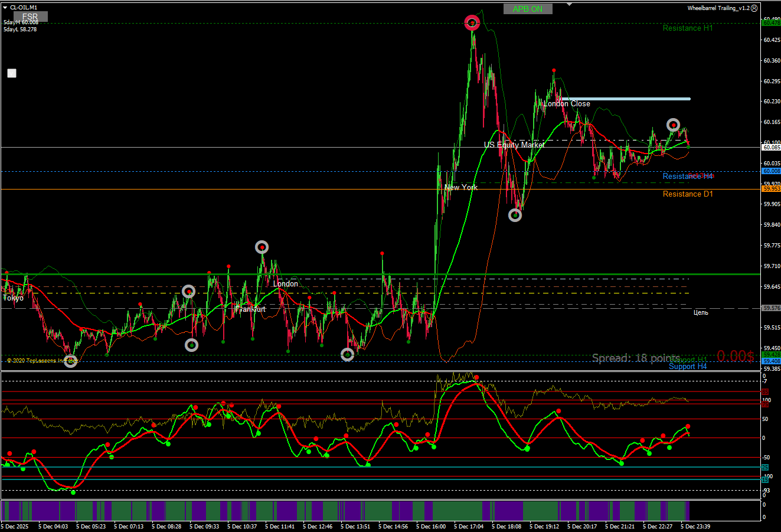Open the CL-OIL,M1 chart dropdown arrow

point(5,7)
